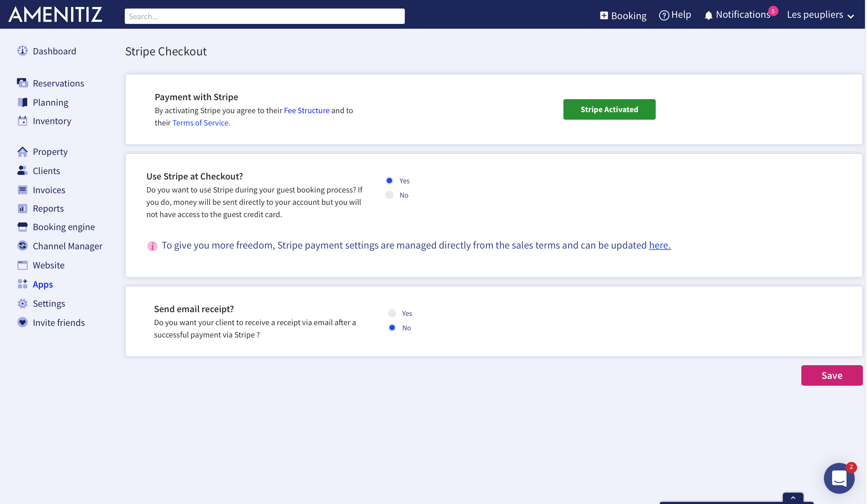Click the Stripe Activated button
The width and height of the screenshot is (867, 504).
(609, 109)
